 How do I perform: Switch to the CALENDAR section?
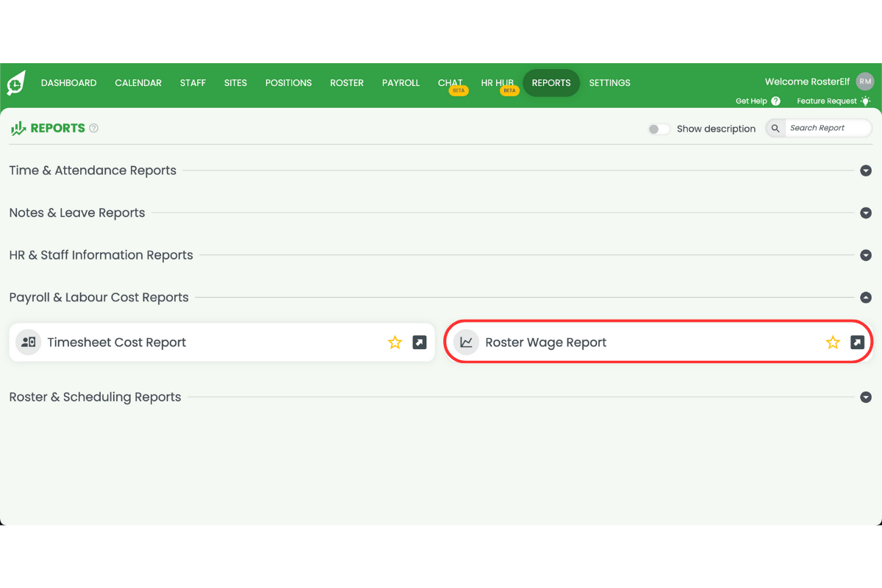click(138, 82)
